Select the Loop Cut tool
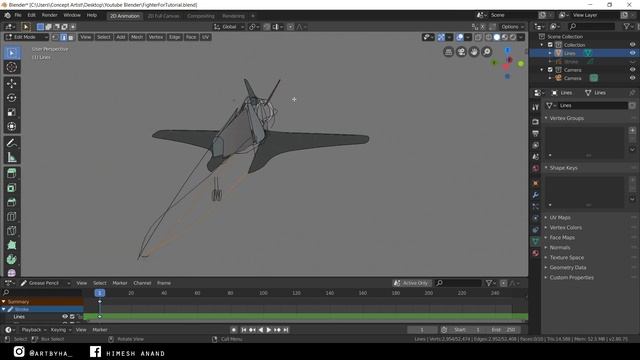Image resolution: width=640 pixels, height=360 pixels. pyautogui.click(x=11, y=216)
